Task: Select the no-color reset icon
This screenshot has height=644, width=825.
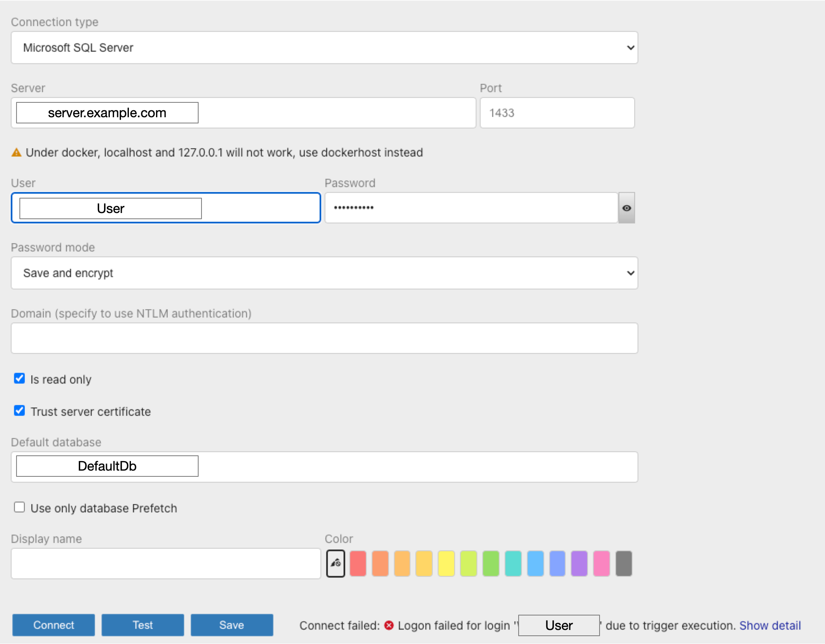Action: coord(336,563)
